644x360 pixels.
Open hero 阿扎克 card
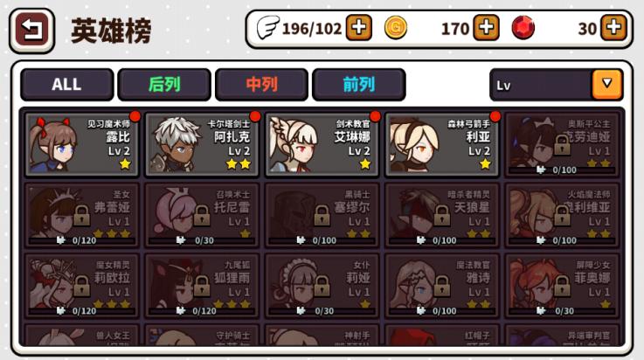coord(202,144)
